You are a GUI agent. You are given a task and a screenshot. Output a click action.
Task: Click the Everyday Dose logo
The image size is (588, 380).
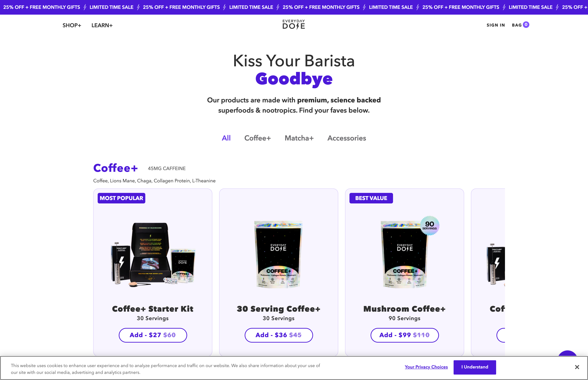pos(294,24)
